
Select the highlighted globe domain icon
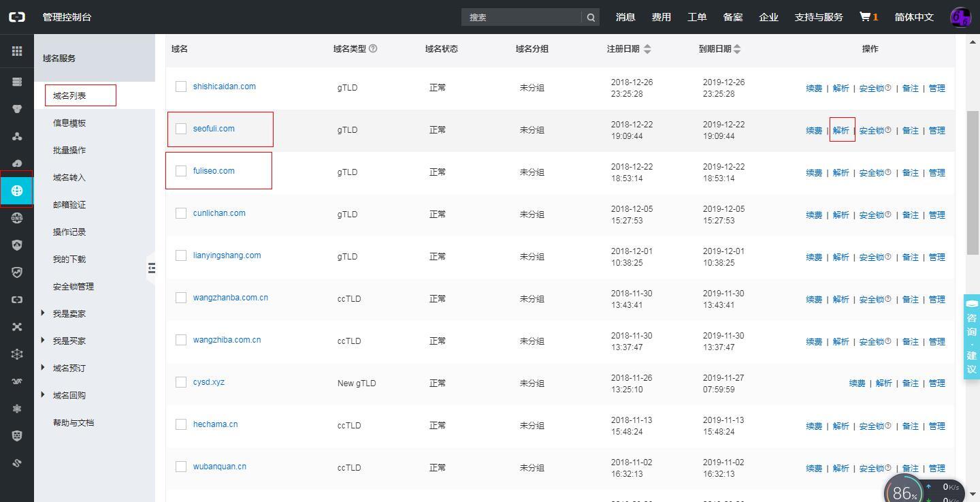pyautogui.click(x=17, y=191)
